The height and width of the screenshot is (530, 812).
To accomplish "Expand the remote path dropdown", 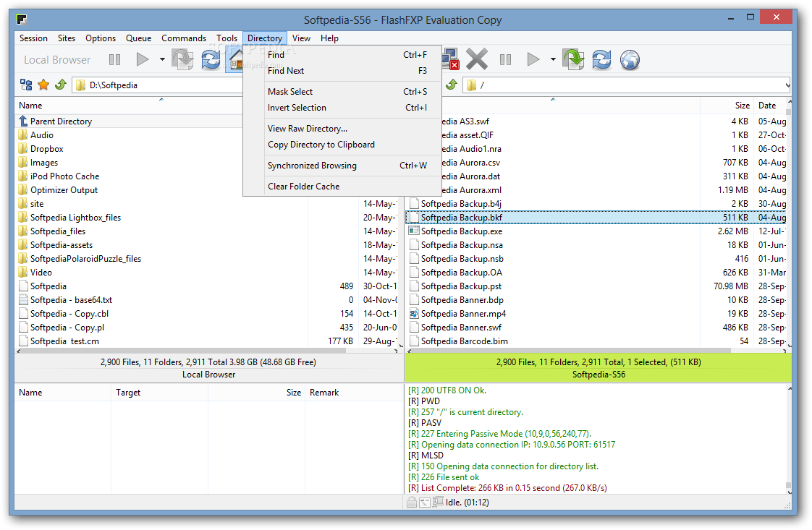I will 787,85.
